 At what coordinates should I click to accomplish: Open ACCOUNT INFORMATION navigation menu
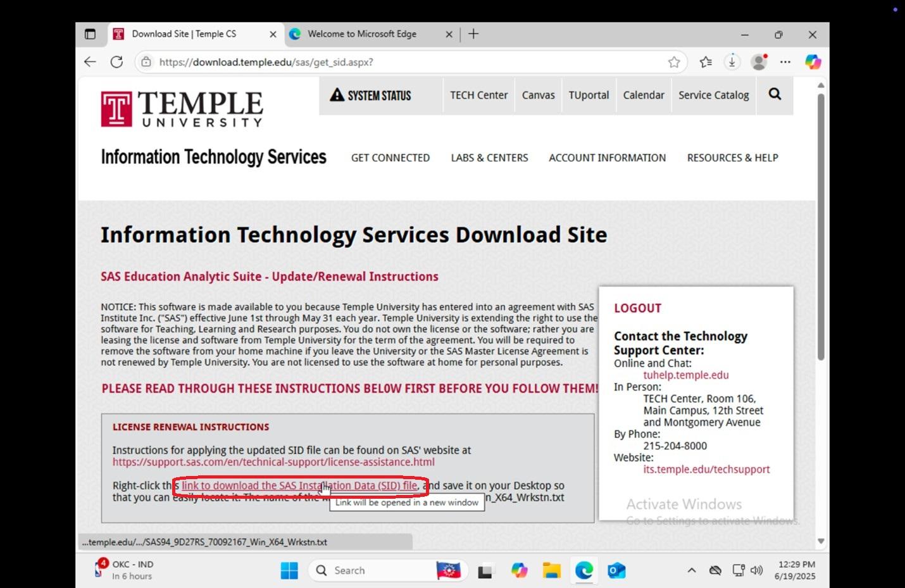coord(608,158)
